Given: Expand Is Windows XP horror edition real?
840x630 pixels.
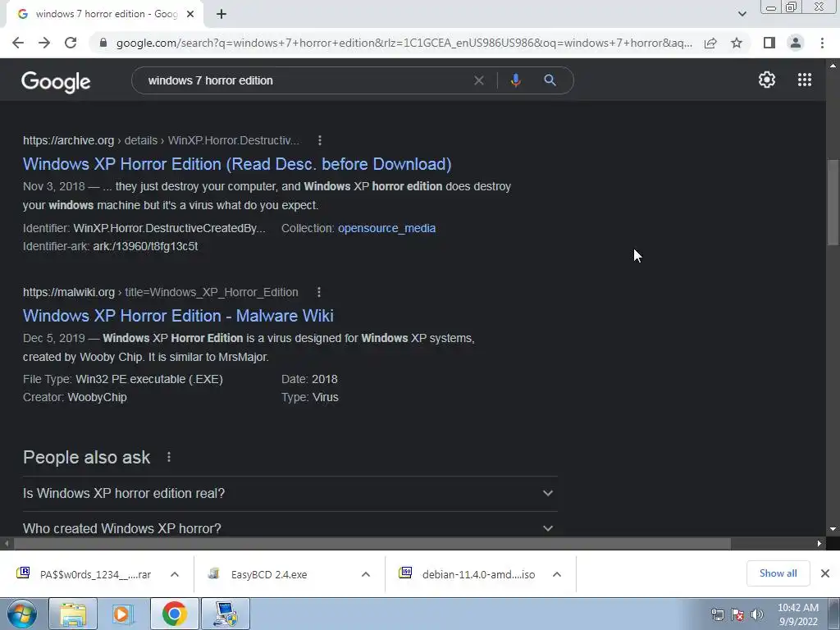Looking at the screenshot, I should click(290, 493).
